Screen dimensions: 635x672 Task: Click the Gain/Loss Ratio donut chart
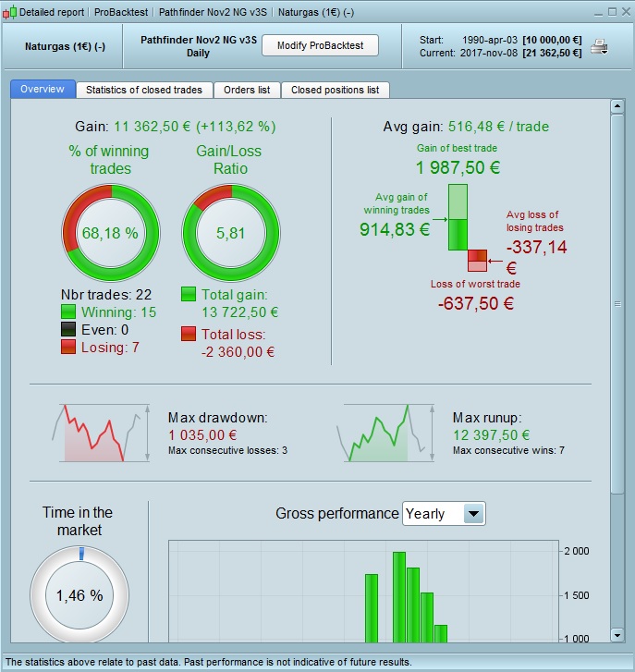(231, 233)
